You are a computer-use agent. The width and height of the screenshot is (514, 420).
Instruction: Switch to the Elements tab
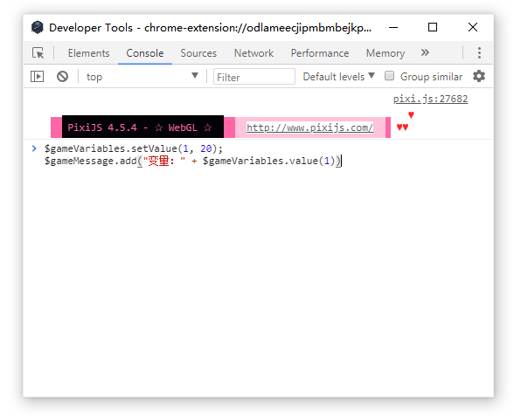[88, 53]
